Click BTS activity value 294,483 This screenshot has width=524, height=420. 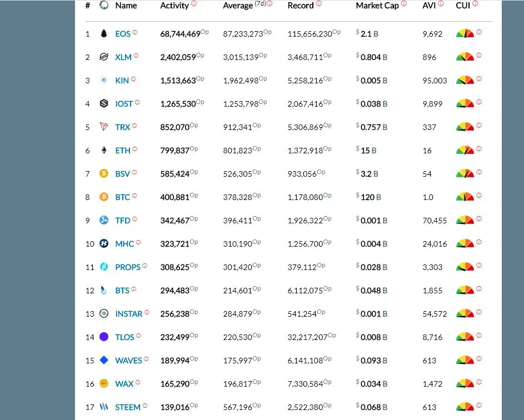point(175,291)
